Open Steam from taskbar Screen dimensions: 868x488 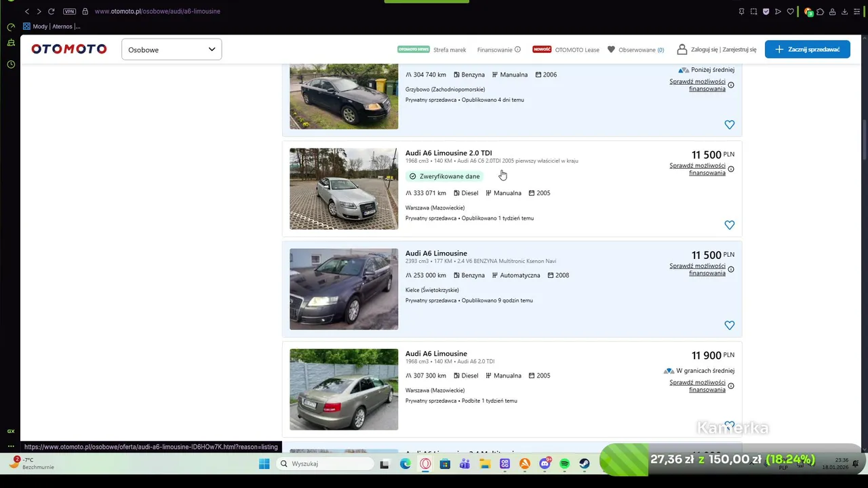(x=584, y=464)
